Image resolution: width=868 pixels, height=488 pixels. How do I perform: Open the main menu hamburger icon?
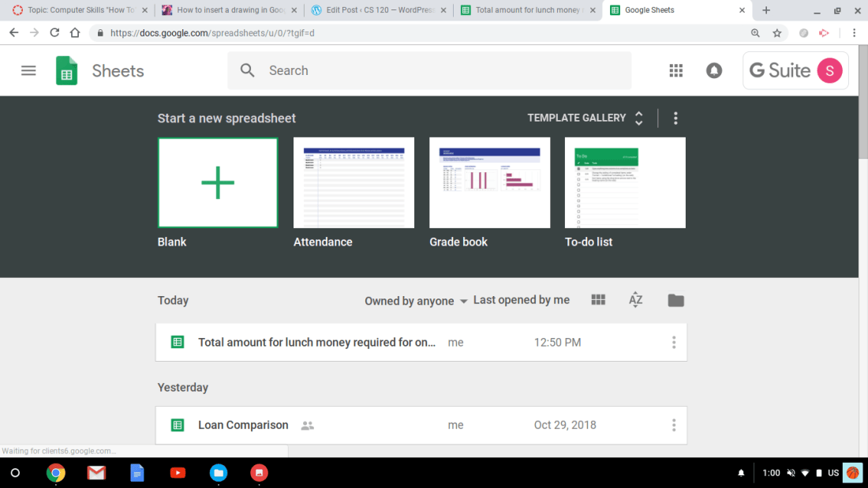(x=28, y=70)
